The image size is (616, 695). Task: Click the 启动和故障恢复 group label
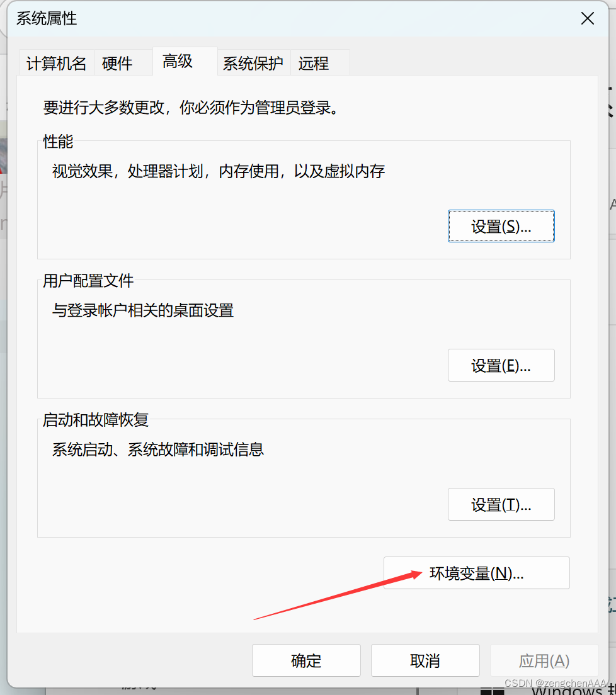coord(96,420)
